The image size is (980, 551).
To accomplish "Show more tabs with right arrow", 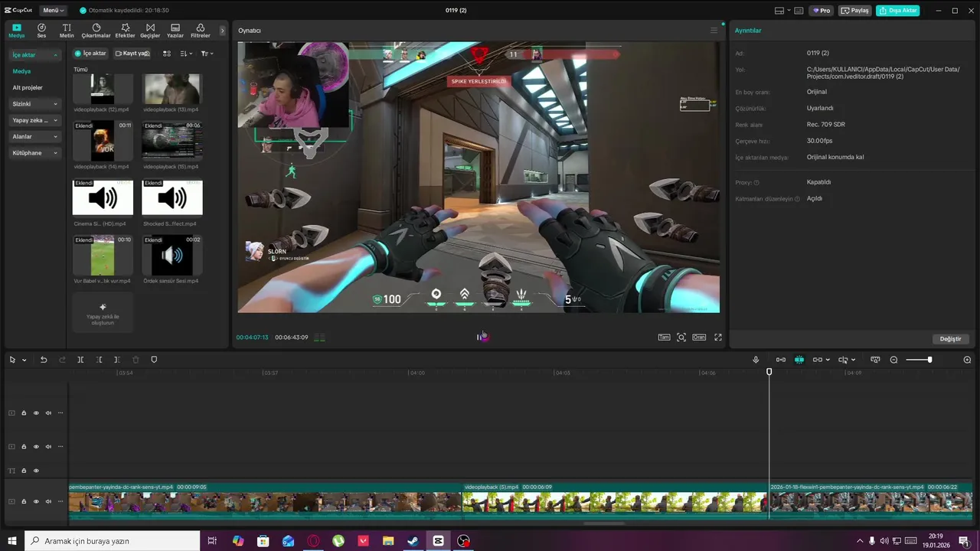I will (223, 31).
